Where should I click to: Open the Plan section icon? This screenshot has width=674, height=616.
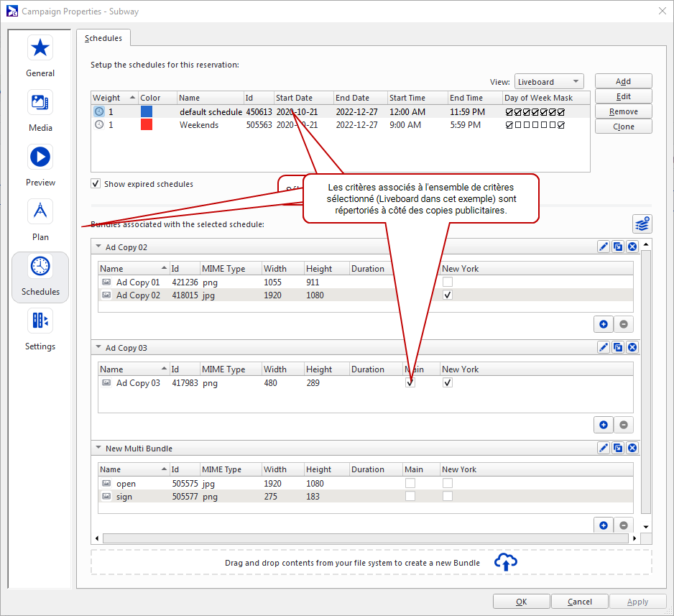click(x=40, y=211)
